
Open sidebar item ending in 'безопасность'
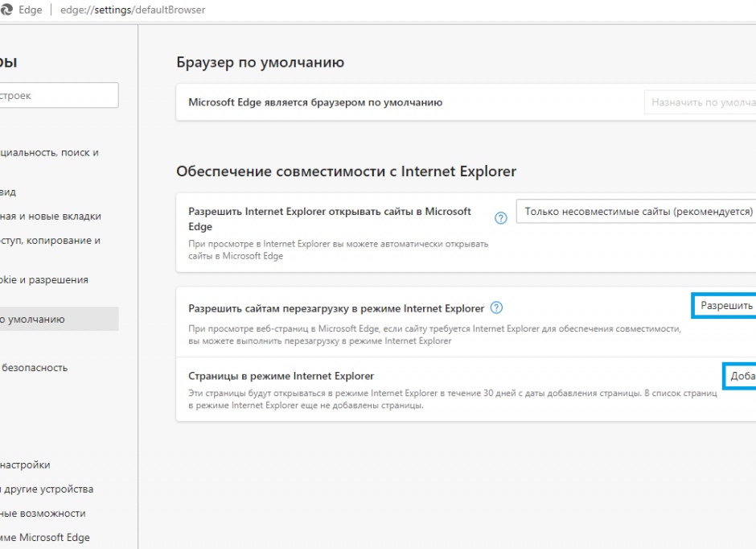34,368
